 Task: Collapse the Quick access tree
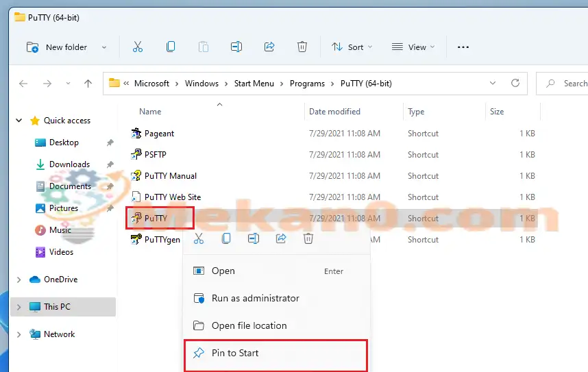click(19, 121)
